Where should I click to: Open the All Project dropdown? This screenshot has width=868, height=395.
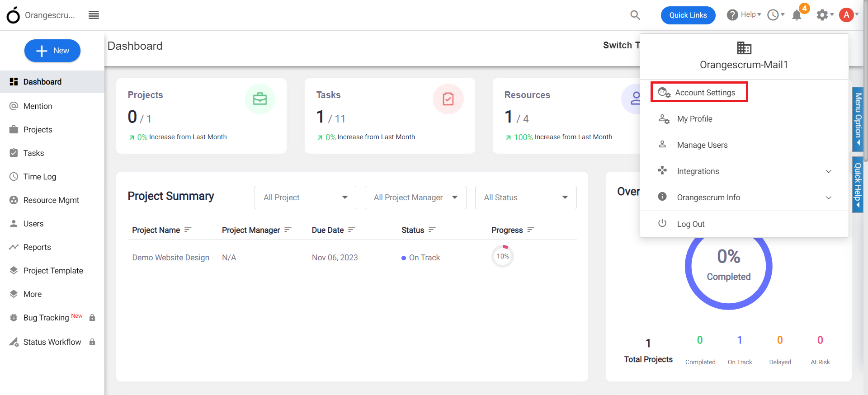tap(305, 197)
